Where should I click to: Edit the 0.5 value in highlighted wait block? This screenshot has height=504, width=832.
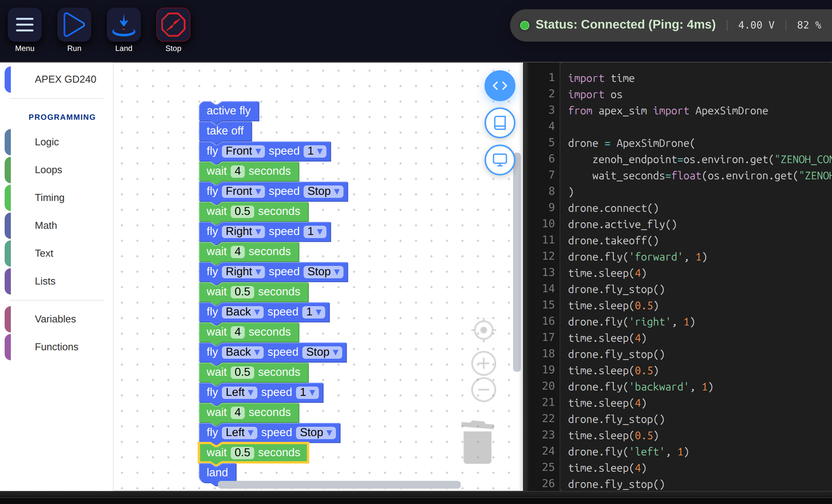point(242,453)
